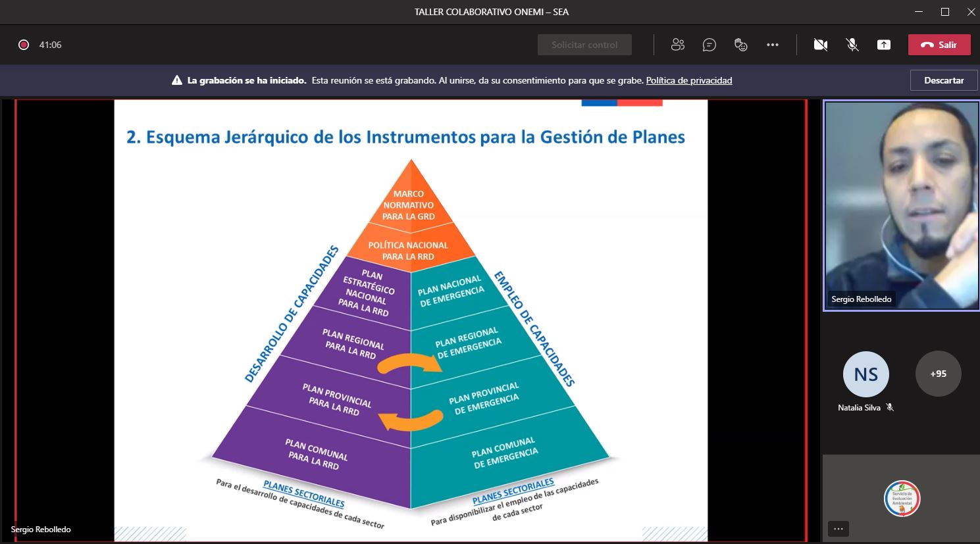The height and width of the screenshot is (544, 980).
Task: Dismiss the recording notice with Descartar
Action: [x=944, y=80]
